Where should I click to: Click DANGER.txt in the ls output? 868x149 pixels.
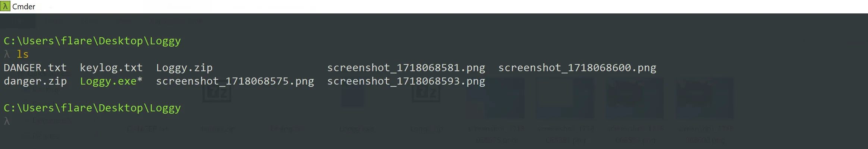click(x=35, y=68)
